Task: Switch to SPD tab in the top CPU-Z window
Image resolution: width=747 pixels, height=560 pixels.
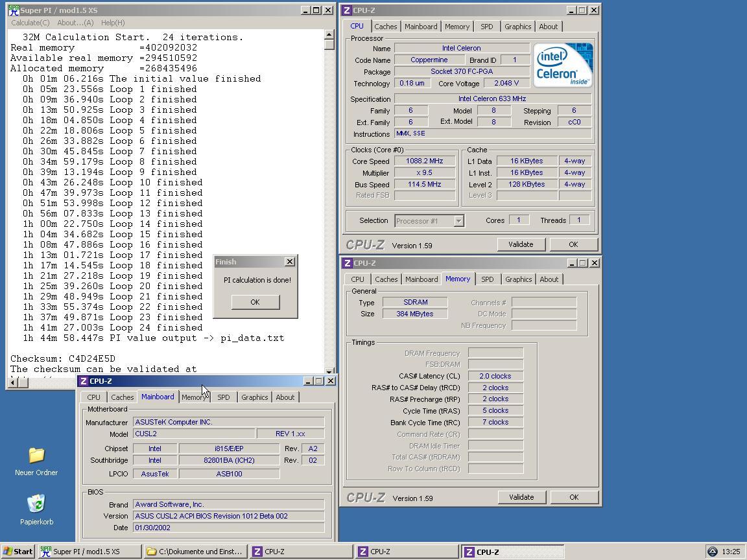Action: tap(487, 27)
